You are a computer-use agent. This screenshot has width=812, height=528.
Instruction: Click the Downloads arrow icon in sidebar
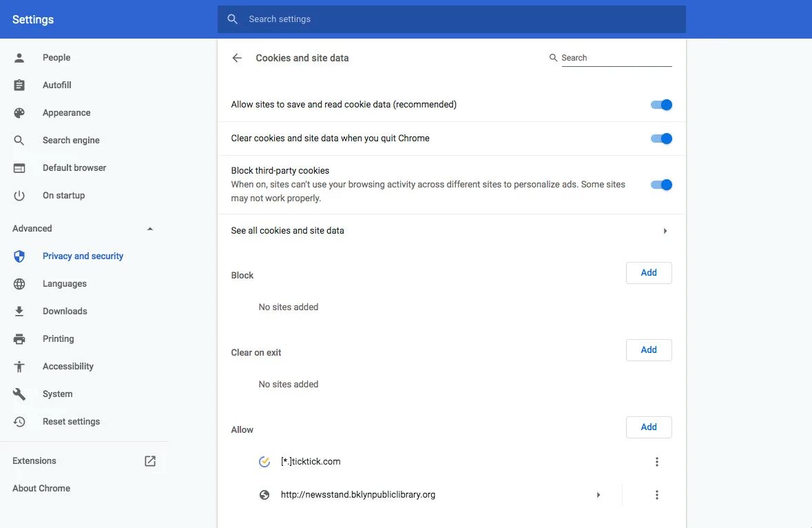pos(19,312)
